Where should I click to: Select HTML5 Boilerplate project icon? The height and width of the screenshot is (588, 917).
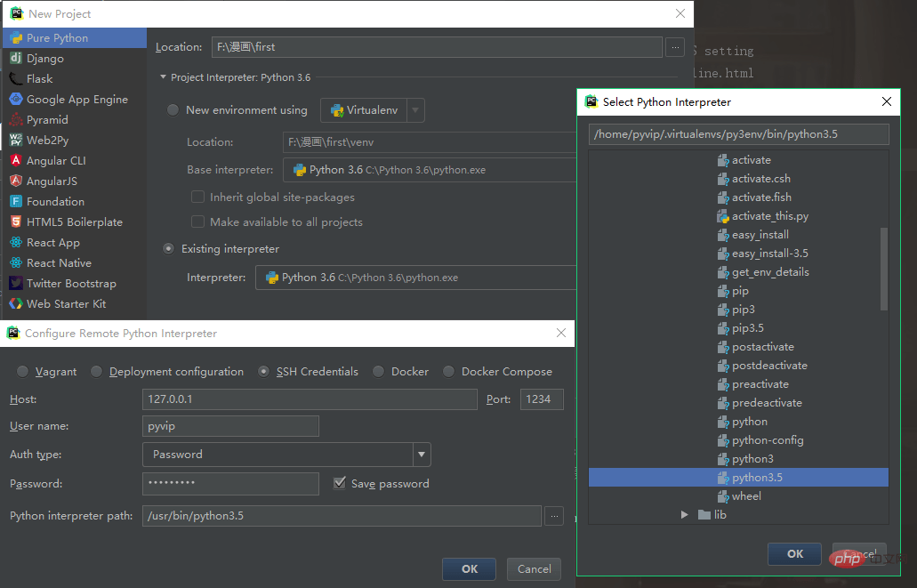coord(16,222)
